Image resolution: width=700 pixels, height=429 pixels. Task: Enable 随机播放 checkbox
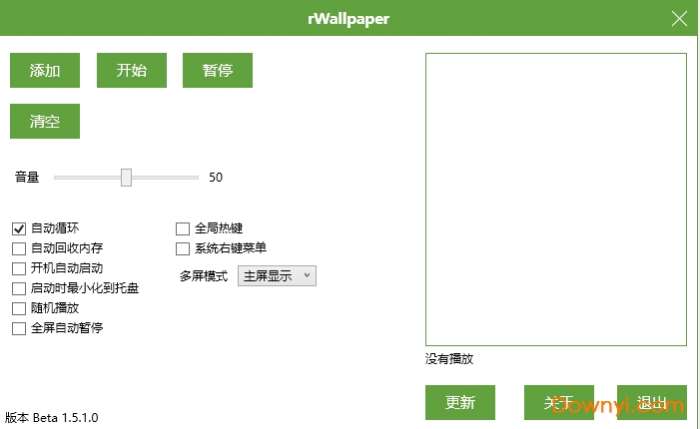pos(19,308)
